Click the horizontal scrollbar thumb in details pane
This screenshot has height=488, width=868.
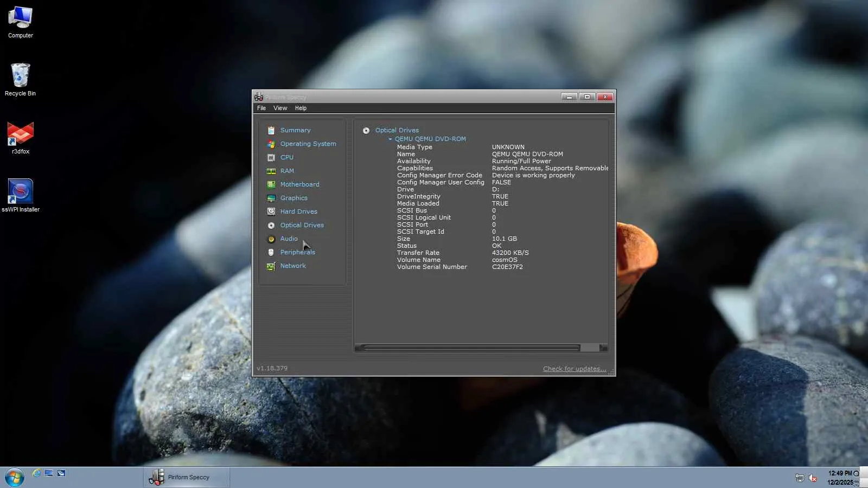click(x=472, y=348)
